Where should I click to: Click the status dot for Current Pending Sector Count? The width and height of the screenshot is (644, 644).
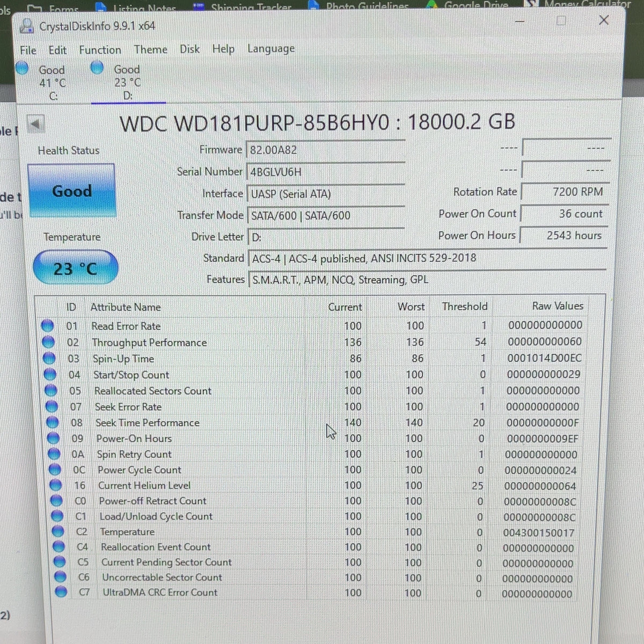pyautogui.click(x=60, y=561)
